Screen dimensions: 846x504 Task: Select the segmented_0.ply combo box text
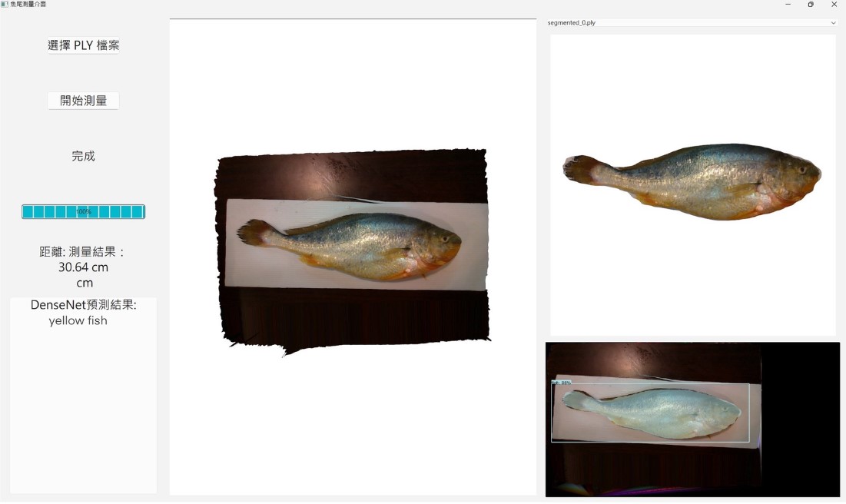coord(572,23)
